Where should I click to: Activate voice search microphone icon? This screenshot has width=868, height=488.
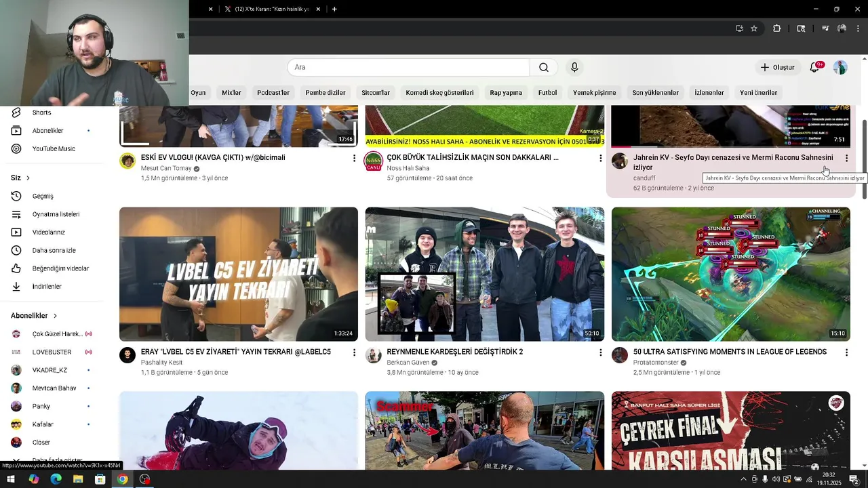click(x=574, y=67)
